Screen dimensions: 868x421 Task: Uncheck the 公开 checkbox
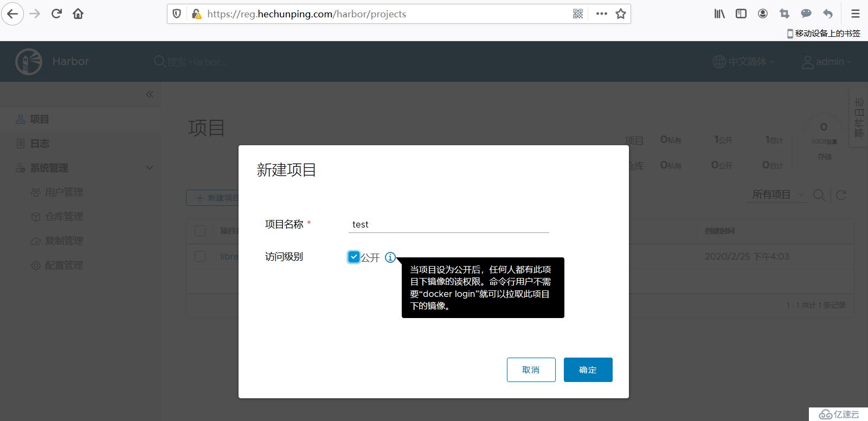pos(354,257)
